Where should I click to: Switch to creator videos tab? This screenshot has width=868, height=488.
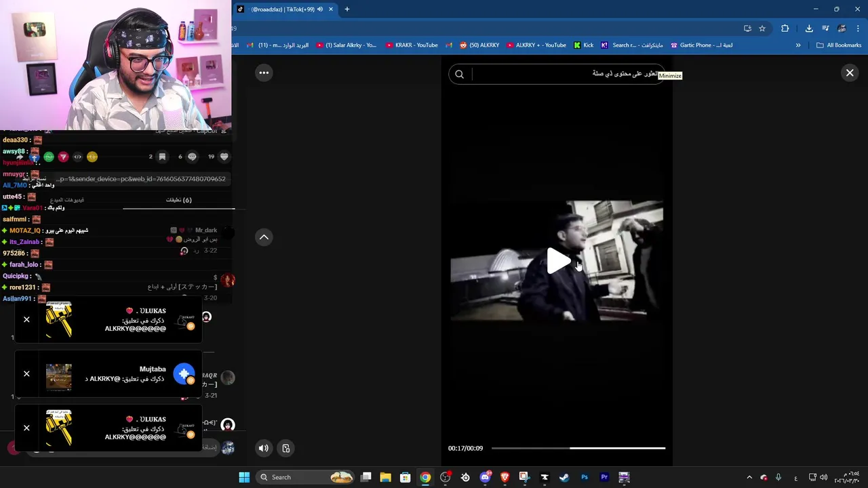click(x=67, y=200)
